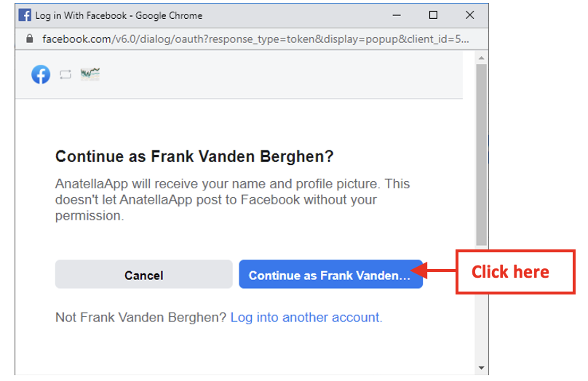Click the scrollbar up arrow
This screenshot has width=588, height=381.
(x=481, y=57)
